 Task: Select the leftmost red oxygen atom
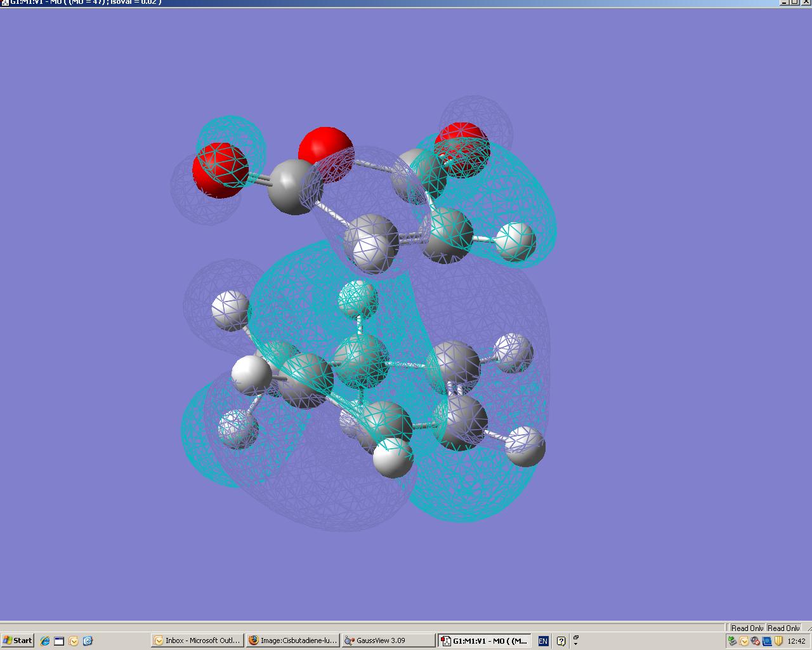tap(221, 169)
